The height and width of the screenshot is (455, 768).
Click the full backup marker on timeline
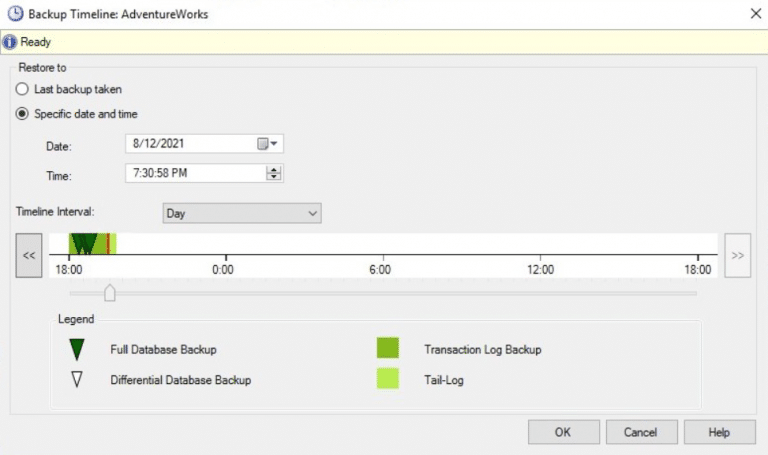(x=85, y=244)
